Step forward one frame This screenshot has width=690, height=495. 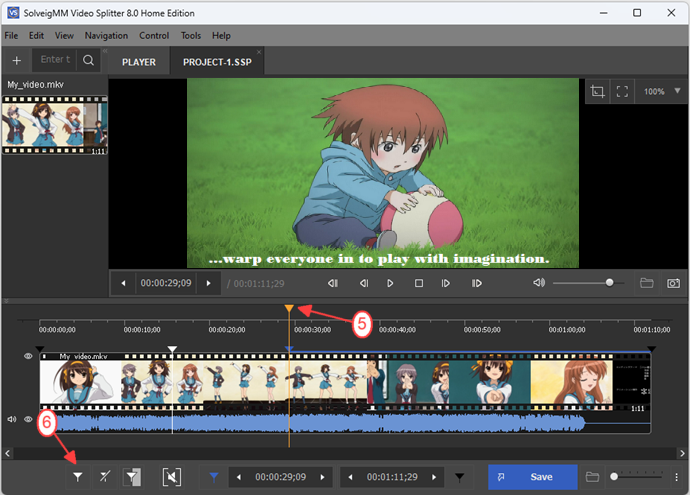(x=445, y=283)
